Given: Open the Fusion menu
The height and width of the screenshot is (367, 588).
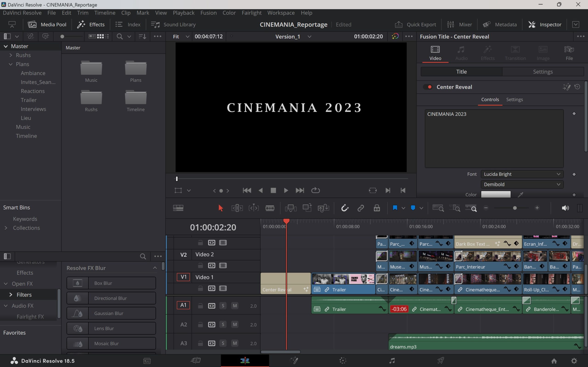Looking at the screenshot, I should [x=208, y=13].
